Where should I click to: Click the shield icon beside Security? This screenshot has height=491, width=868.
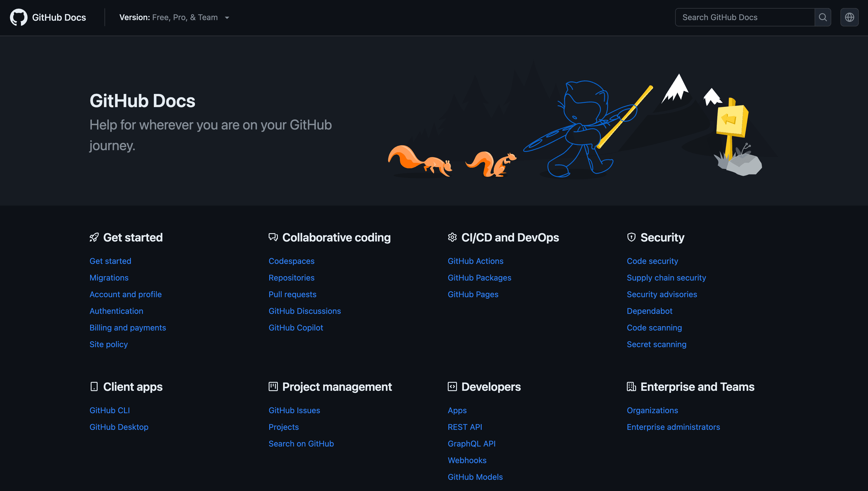pos(631,237)
